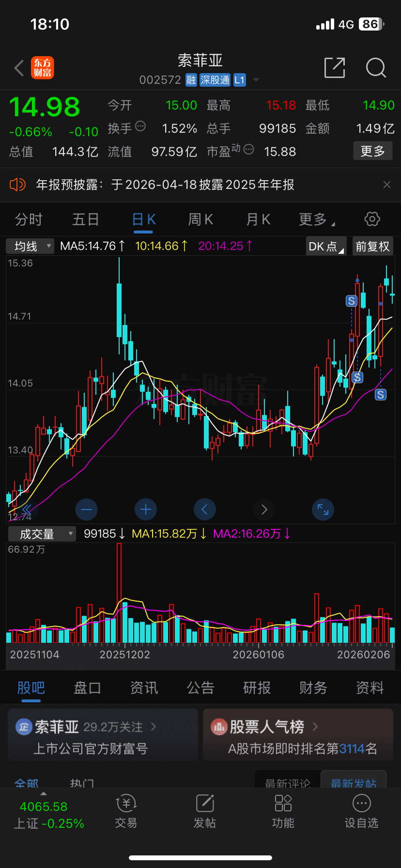Expand the 更多 period options

(x=317, y=219)
